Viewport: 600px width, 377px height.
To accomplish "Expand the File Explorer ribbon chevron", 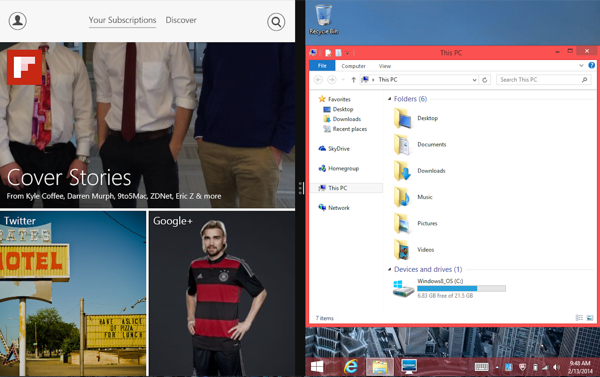I will coord(581,65).
